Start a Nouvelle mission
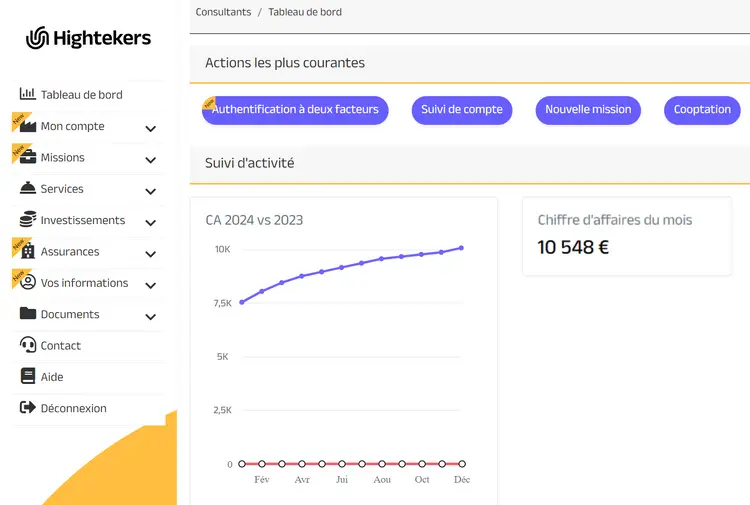This screenshot has width=750, height=505. coord(588,110)
